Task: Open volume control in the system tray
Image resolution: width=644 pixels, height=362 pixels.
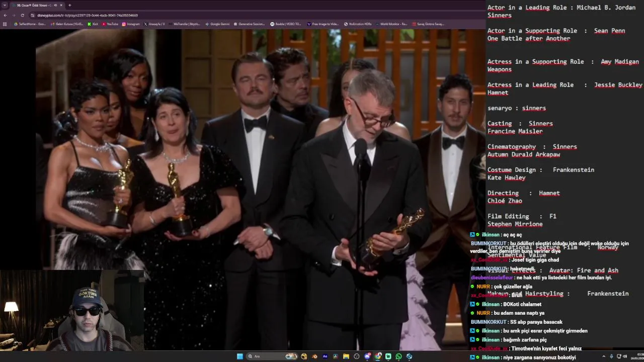Action: click(x=625, y=356)
